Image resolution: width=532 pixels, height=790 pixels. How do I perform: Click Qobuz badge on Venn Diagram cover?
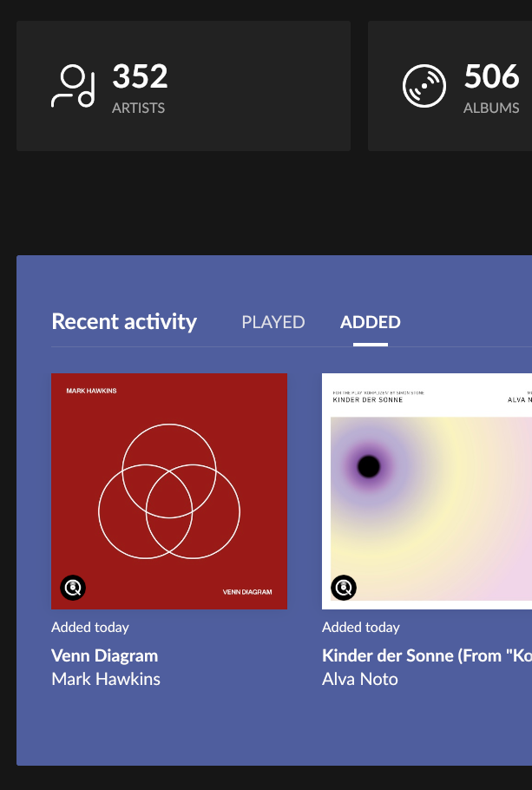[73, 588]
